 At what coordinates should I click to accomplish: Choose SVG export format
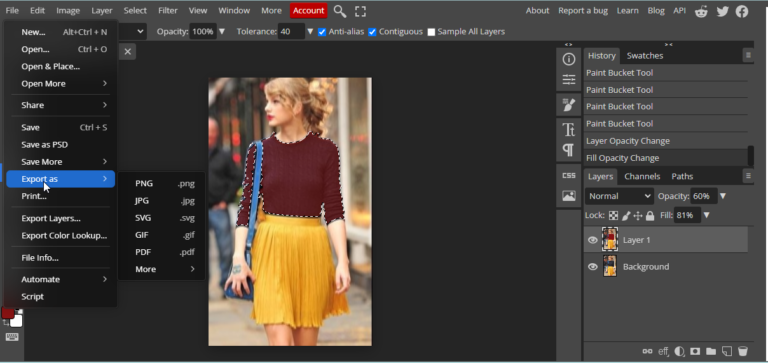[162, 218]
